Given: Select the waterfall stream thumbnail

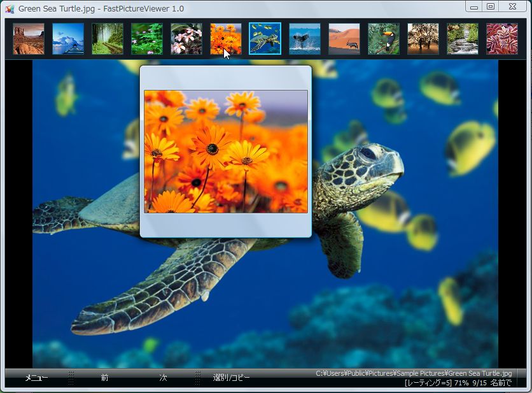Looking at the screenshot, I should (462, 39).
